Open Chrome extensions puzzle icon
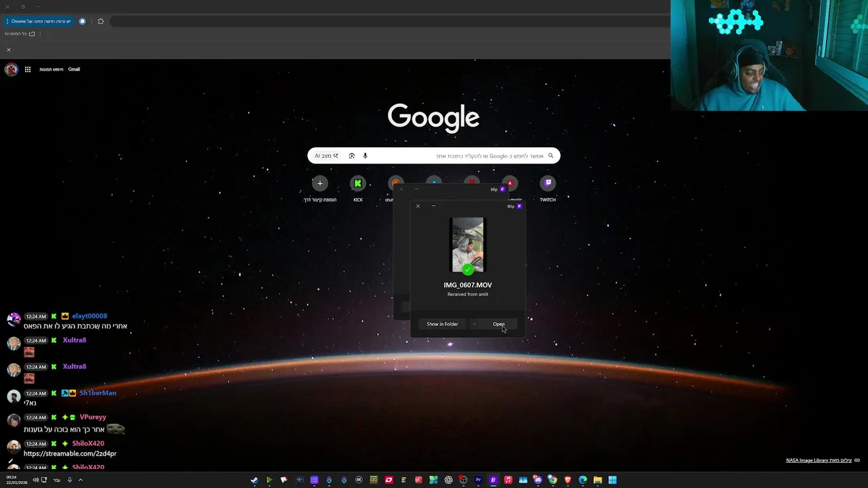The width and height of the screenshot is (868, 488). click(100, 21)
